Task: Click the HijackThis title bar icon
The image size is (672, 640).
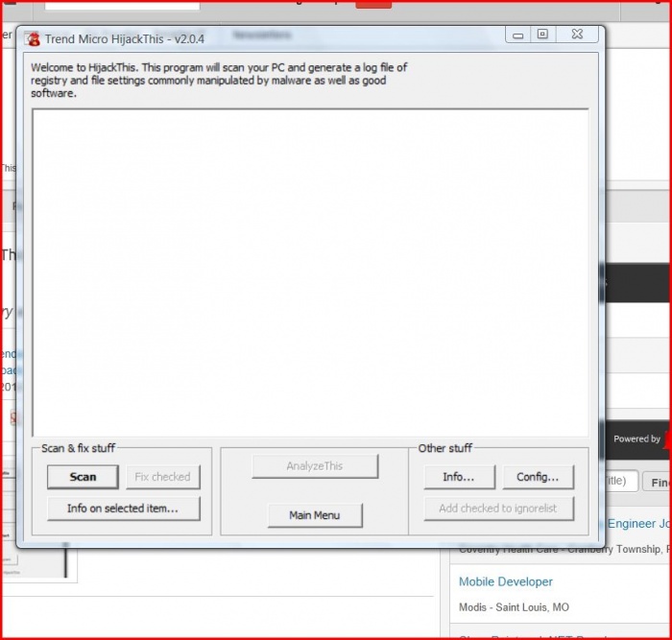Action: click(x=32, y=39)
